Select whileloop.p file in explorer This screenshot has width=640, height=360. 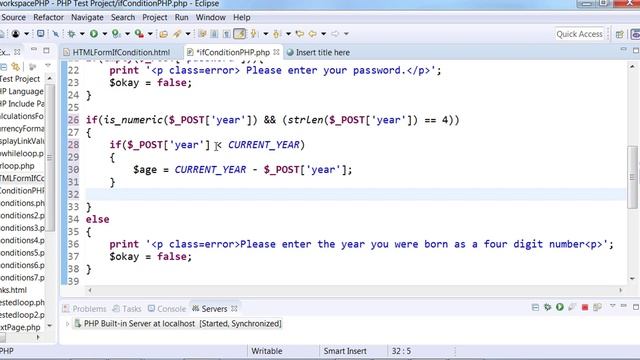pyautogui.click(x=22, y=153)
